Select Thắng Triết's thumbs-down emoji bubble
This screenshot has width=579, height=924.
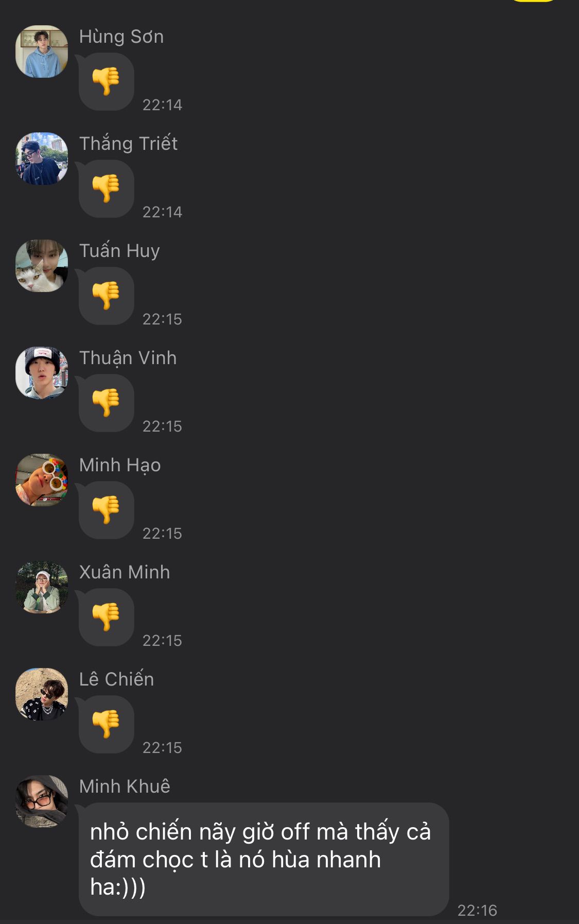click(107, 189)
